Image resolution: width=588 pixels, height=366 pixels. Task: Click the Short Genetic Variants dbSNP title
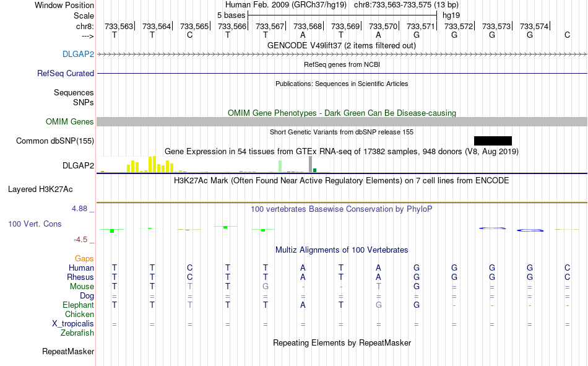pyautogui.click(x=342, y=132)
